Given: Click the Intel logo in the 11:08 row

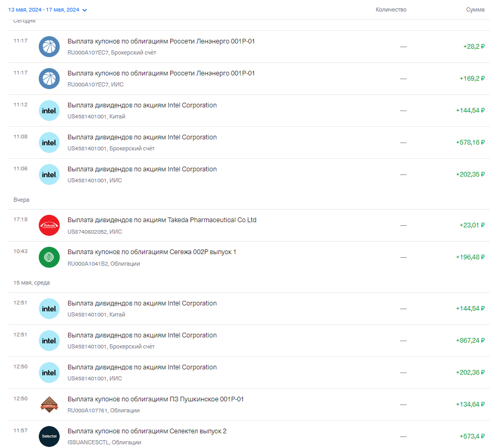Looking at the screenshot, I should point(49,143).
